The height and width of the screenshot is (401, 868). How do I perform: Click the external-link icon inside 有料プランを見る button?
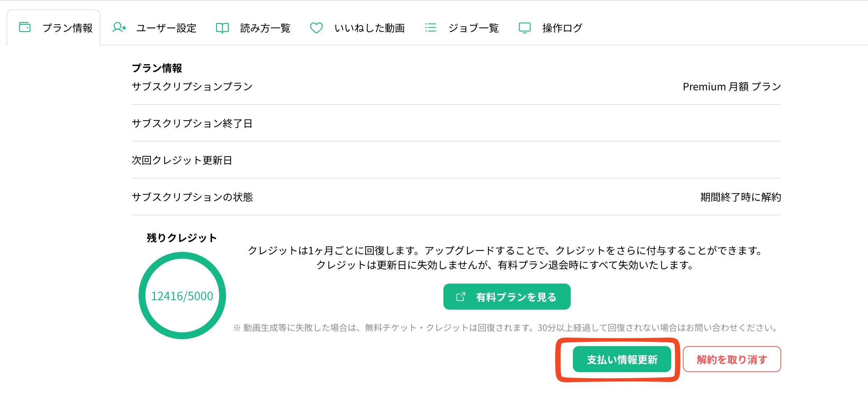point(460,297)
